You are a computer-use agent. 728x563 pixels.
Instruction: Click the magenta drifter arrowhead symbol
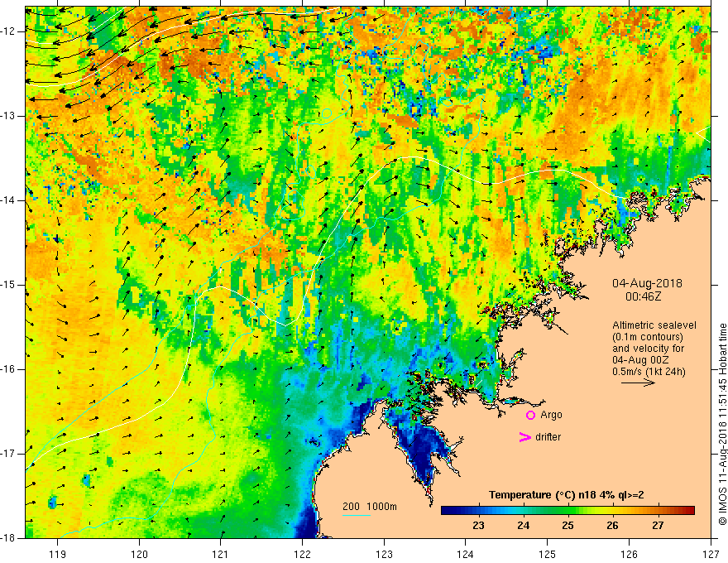click(524, 437)
